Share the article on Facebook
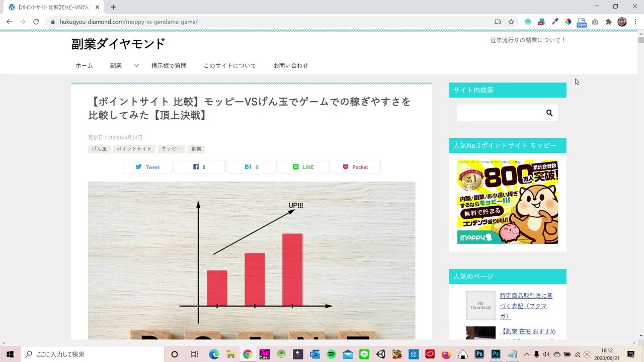 (x=200, y=167)
